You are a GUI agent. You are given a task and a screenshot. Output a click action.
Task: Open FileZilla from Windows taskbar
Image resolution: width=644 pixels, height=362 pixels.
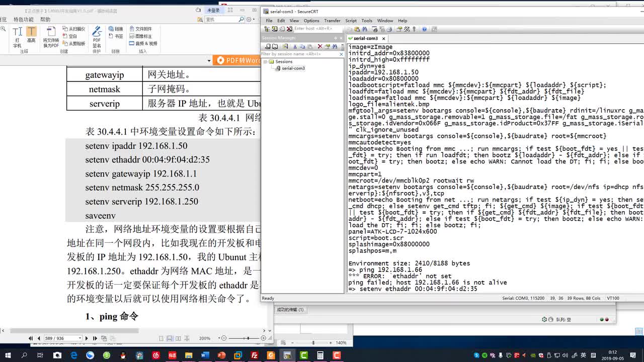(255, 355)
